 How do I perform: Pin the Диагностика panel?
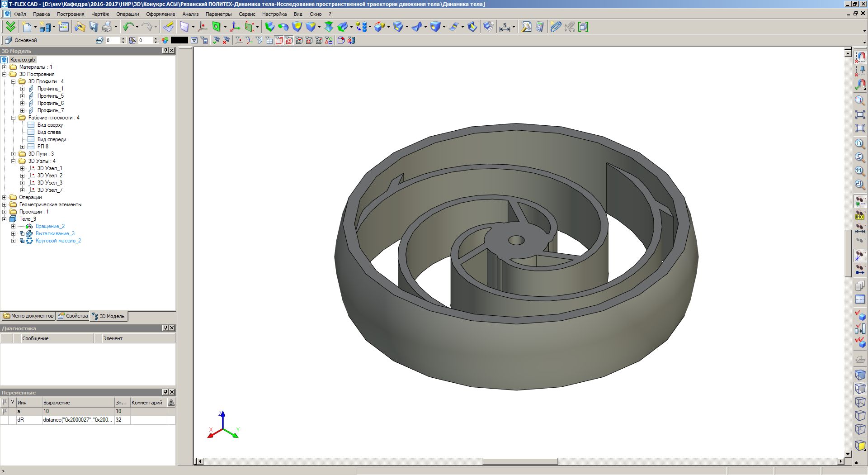(165, 328)
